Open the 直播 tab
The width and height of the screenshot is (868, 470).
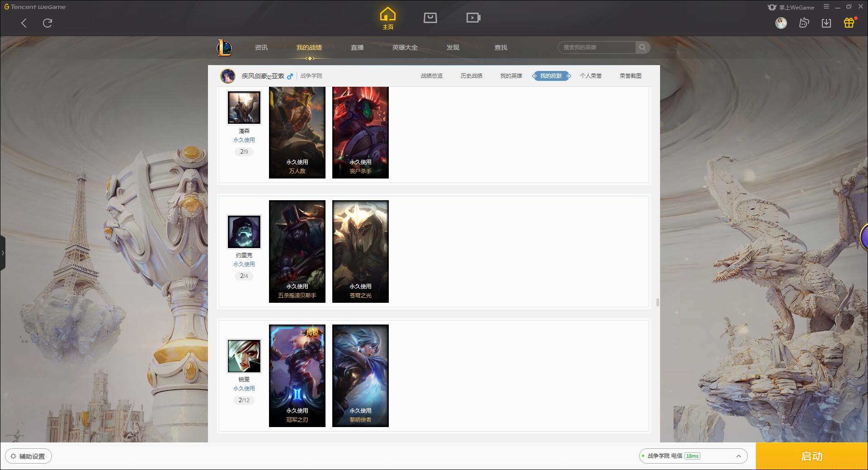pos(357,47)
